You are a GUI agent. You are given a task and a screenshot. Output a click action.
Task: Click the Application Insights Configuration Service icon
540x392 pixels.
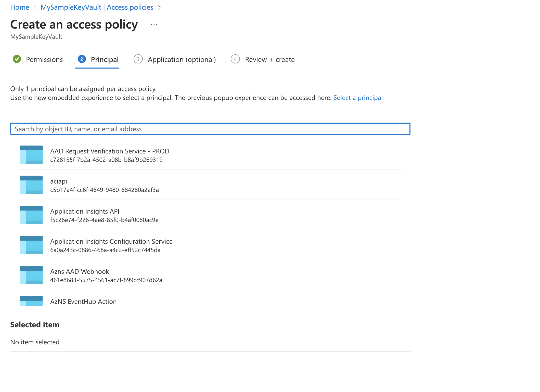pyautogui.click(x=31, y=245)
